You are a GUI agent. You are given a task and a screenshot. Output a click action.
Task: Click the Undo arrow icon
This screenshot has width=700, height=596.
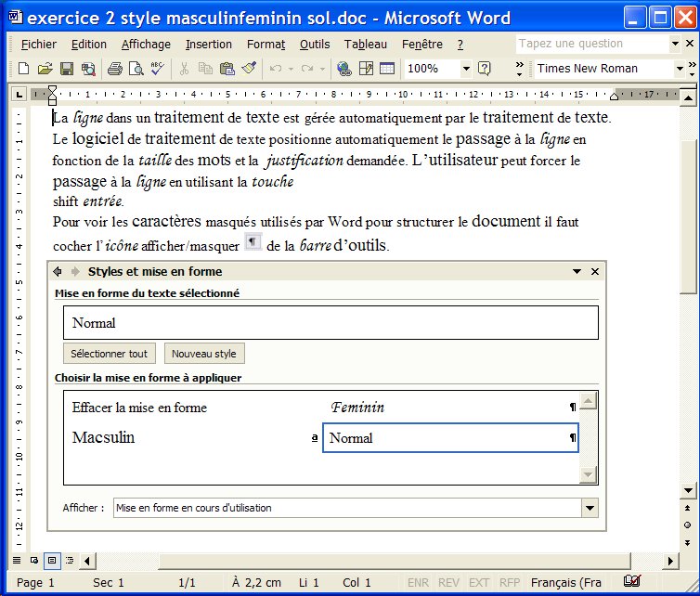pos(276,69)
